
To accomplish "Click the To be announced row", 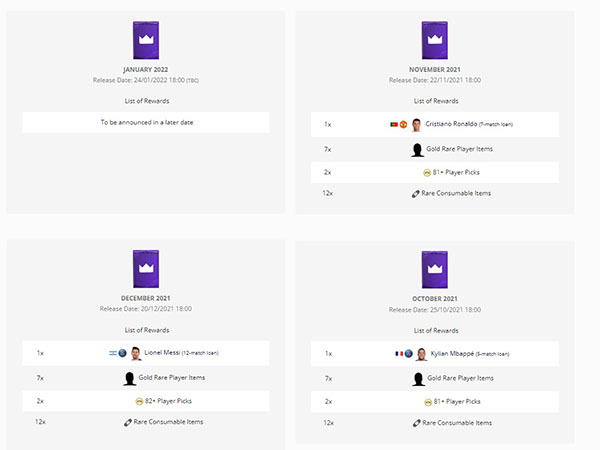I will point(146,122).
